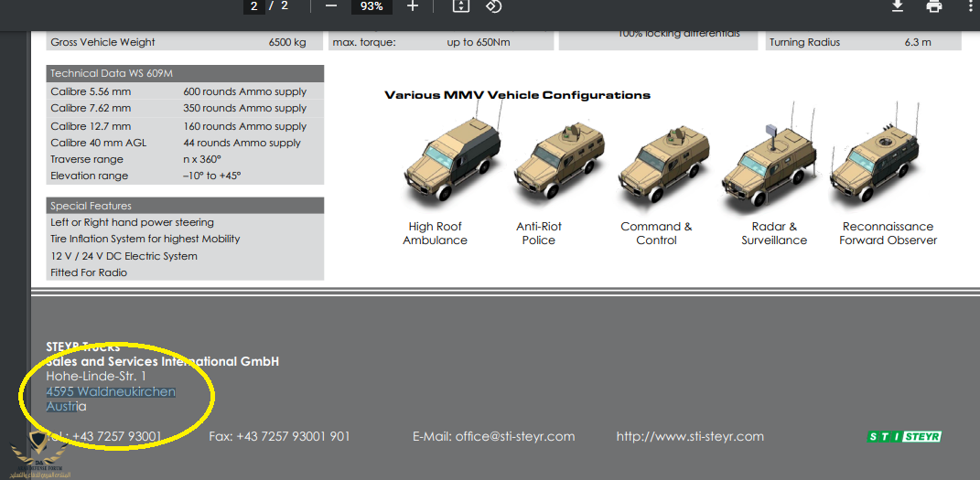Rotate the document counterclockwise
This screenshot has height=480, width=980.
(x=493, y=6)
